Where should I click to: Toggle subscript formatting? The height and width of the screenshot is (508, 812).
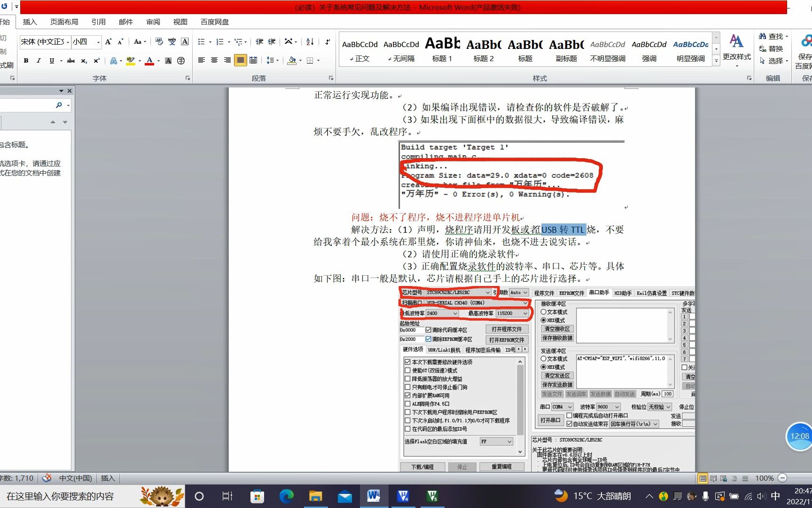tap(83, 60)
